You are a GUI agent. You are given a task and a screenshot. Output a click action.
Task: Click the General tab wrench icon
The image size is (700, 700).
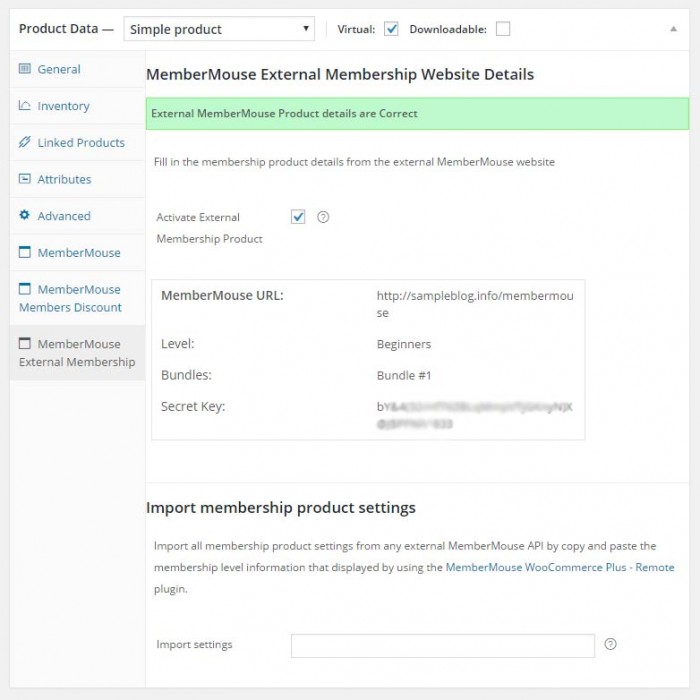25,69
